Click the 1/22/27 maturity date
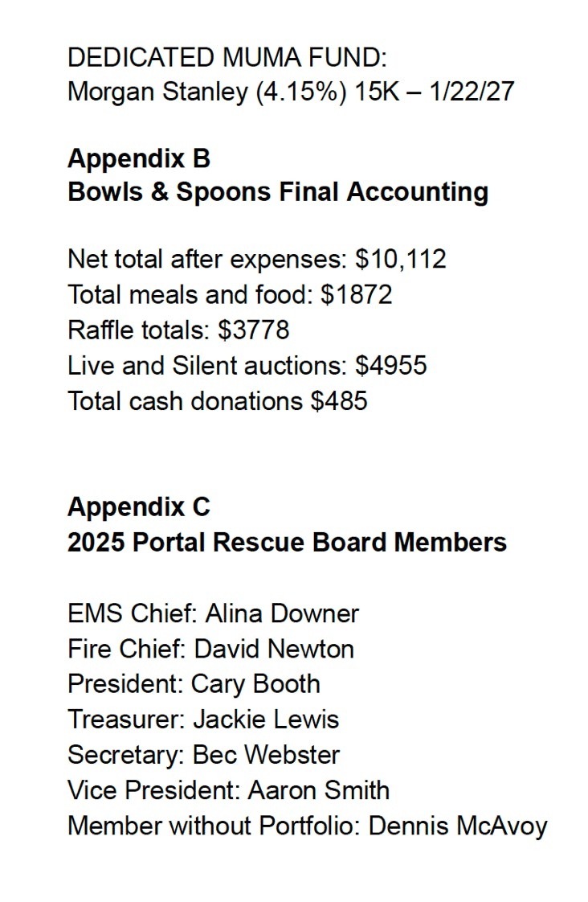The image size is (588, 902). tap(472, 92)
